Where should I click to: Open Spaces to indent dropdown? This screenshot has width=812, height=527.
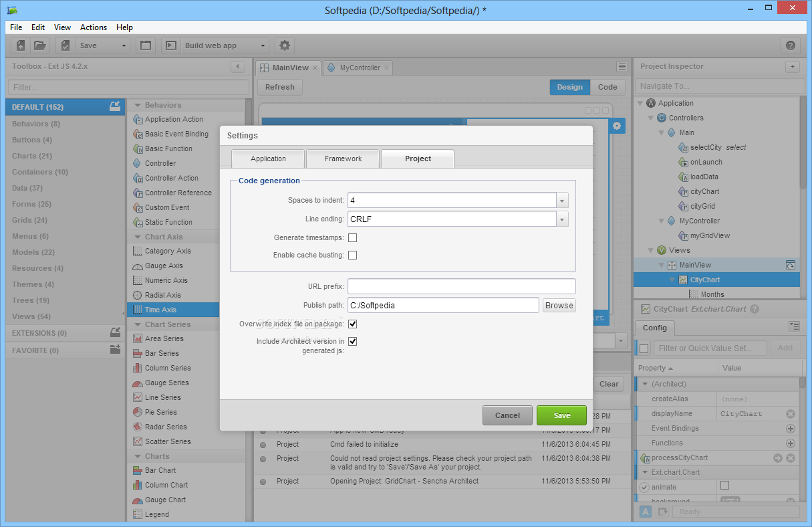click(562, 201)
